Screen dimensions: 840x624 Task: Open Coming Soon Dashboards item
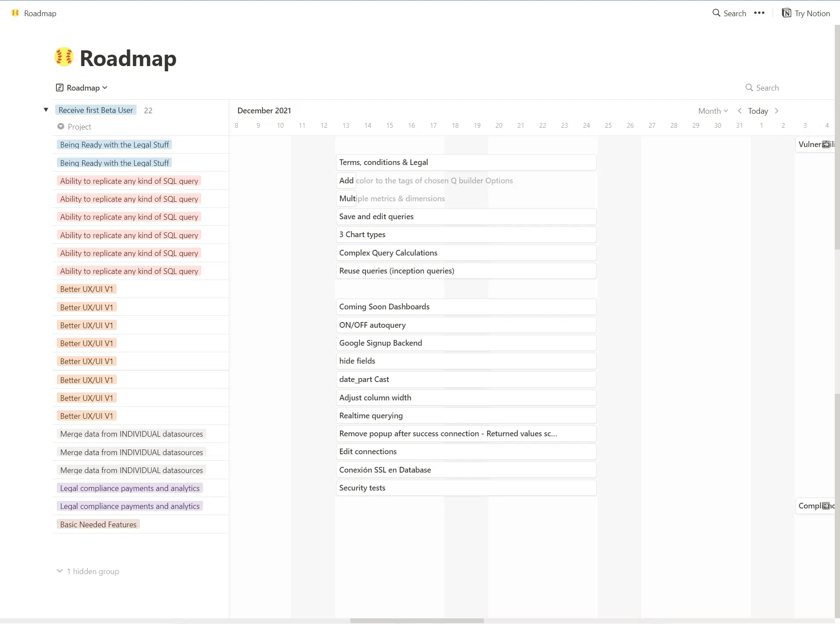pos(466,307)
